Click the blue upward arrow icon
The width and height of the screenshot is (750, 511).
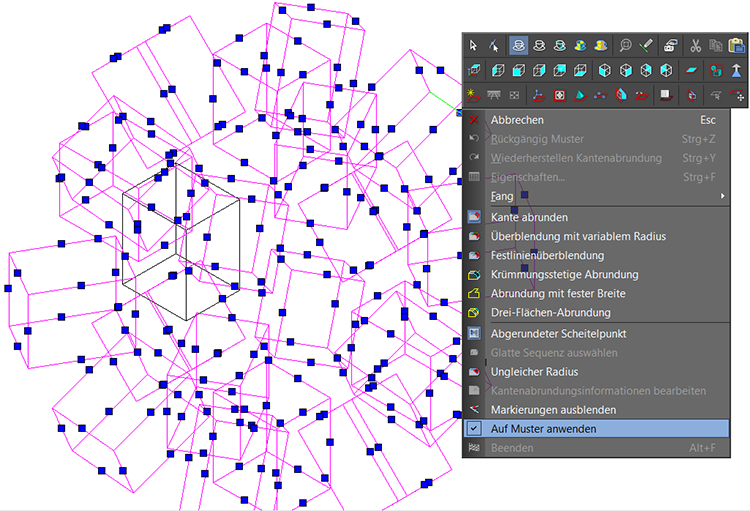[736, 70]
